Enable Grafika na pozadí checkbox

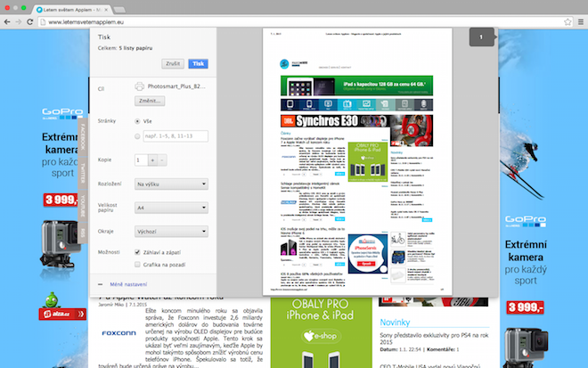pyautogui.click(x=137, y=265)
